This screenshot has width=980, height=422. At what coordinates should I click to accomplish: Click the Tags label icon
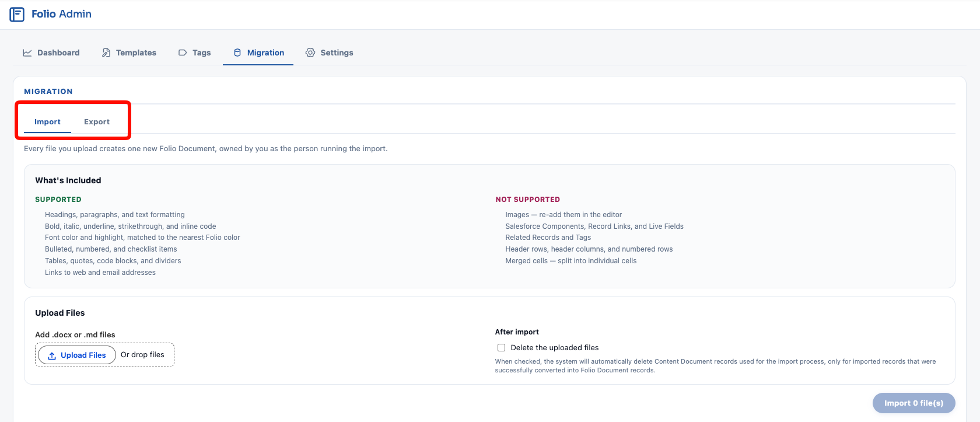pyautogui.click(x=183, y=53)
